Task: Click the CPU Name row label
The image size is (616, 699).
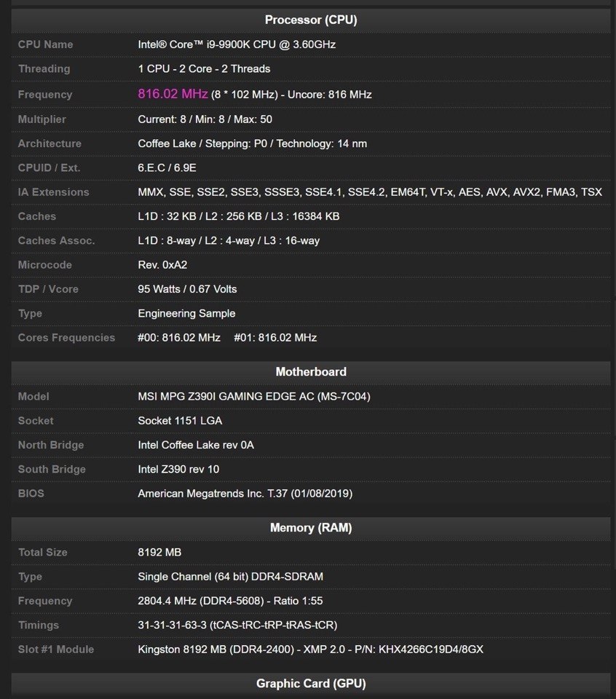Action: (x=45, y=44)
